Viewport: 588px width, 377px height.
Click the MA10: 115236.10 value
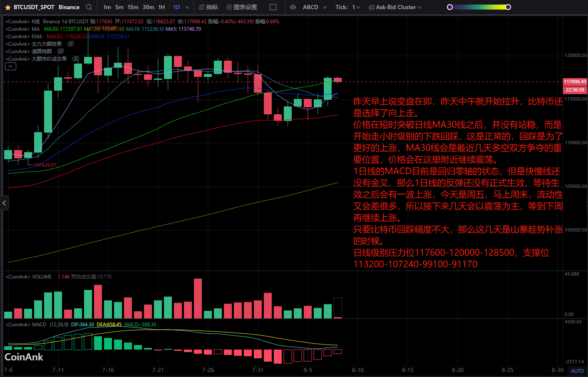click(x=145, y=29)
